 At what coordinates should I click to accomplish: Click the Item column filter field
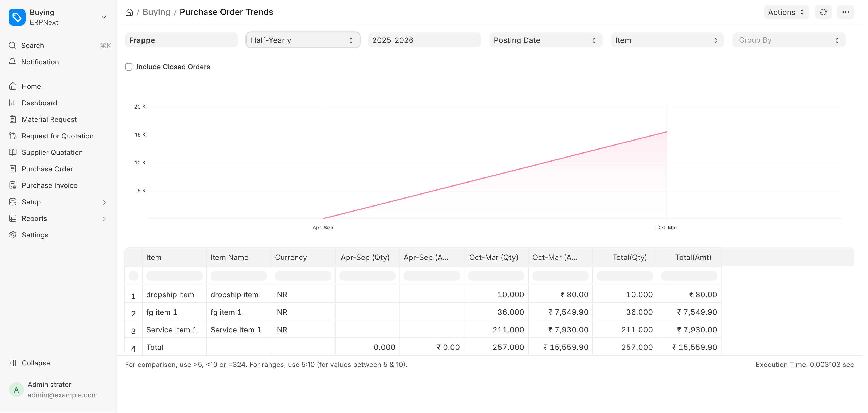click(174, 276)
